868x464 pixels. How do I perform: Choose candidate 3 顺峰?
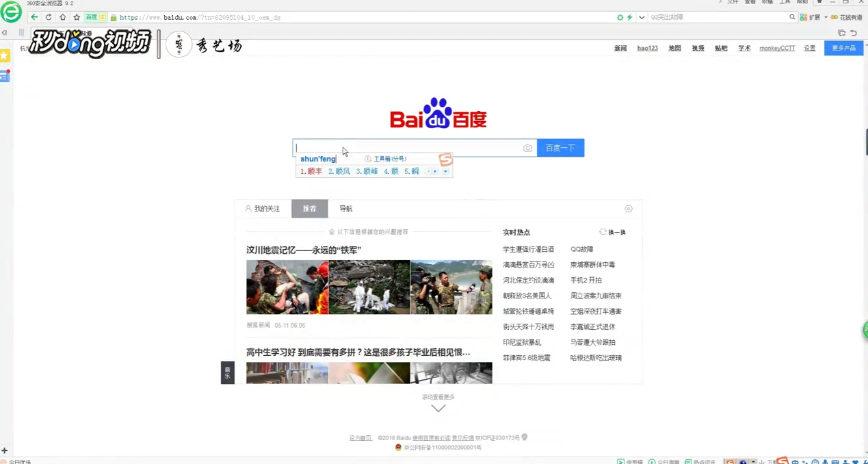(367, 172)
